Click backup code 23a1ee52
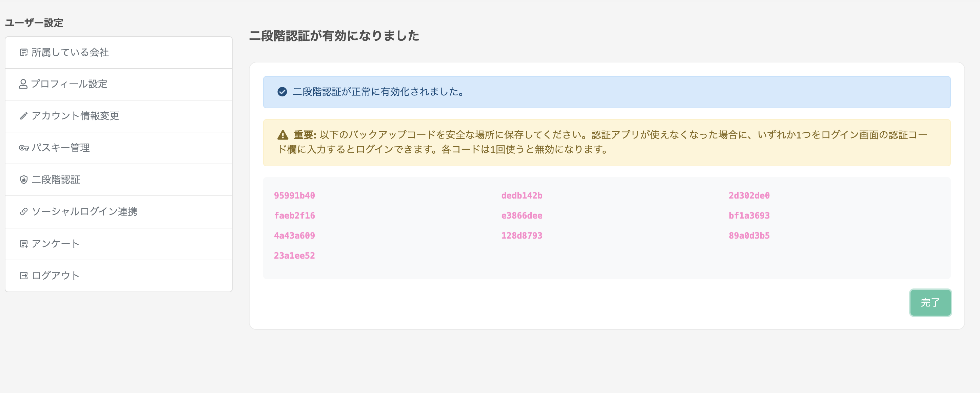980x393 pixels. click(294, 256)
